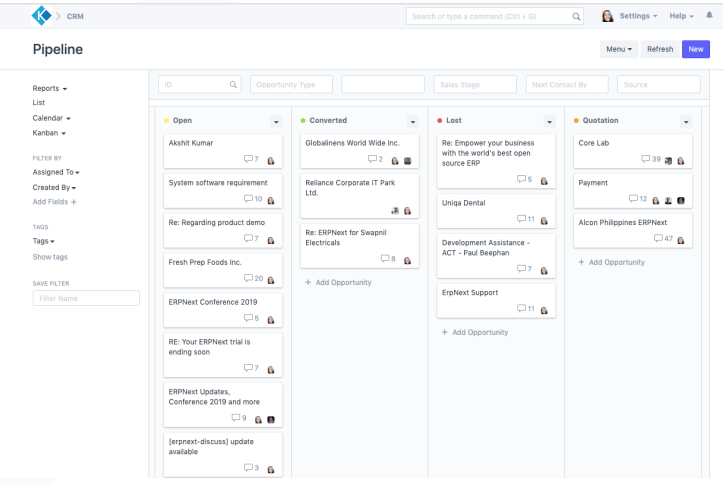Click the search magnifier icon in top bar
This screenshot has height=485, width=723.
576,16
